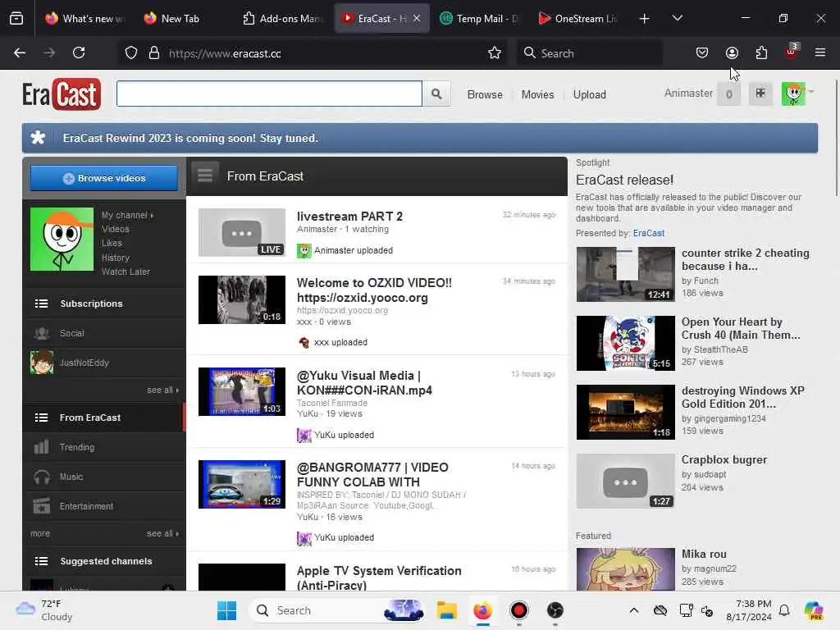
Task: Click the Browse videos button
Action: [x=104, y=178]
